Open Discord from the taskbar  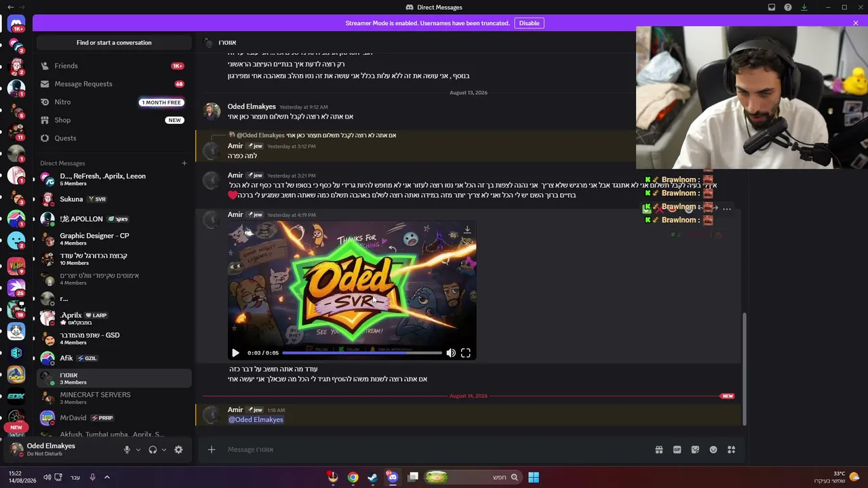pyautogui.click(x=392, y=477)
